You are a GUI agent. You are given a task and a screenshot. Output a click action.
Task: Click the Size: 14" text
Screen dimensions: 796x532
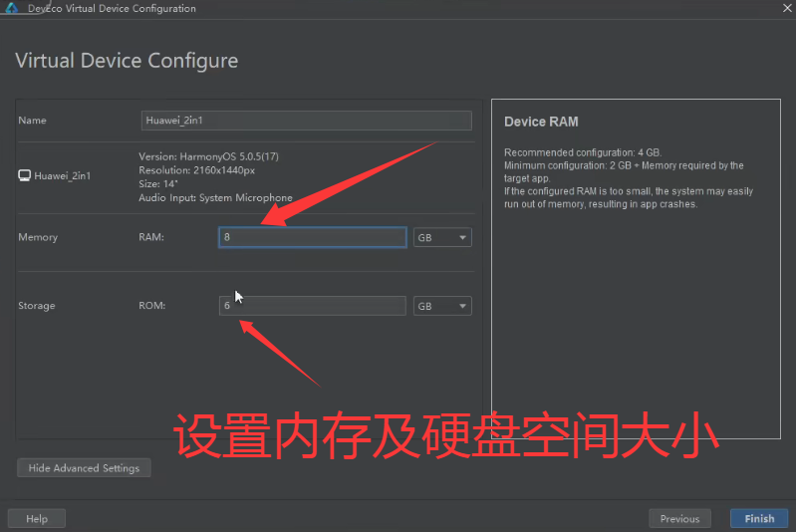[158, 183]
